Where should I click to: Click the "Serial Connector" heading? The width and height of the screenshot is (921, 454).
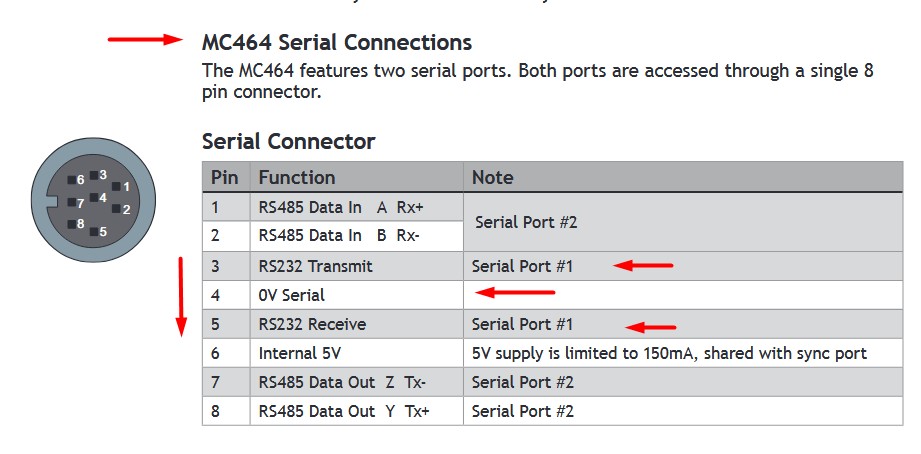coord(288,141)
